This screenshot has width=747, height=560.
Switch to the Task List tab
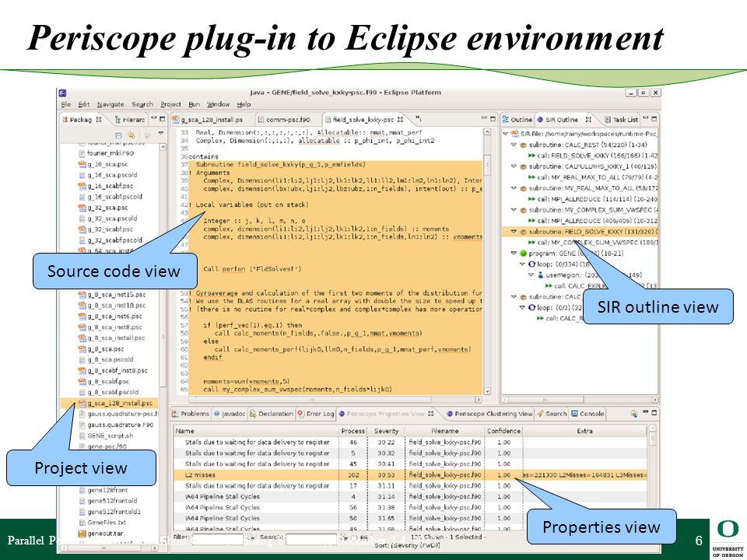pos(621,120)
